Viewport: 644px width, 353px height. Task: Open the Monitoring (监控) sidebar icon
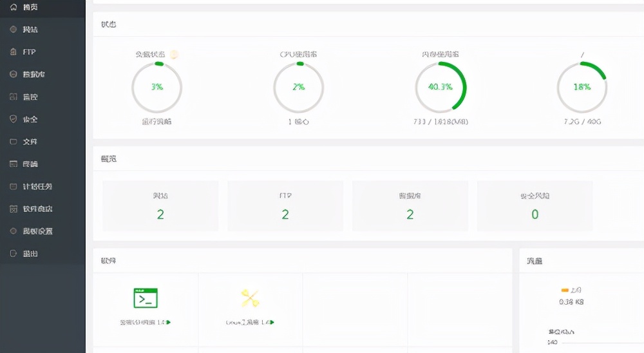pyautogui.click(x=13, y=97)
